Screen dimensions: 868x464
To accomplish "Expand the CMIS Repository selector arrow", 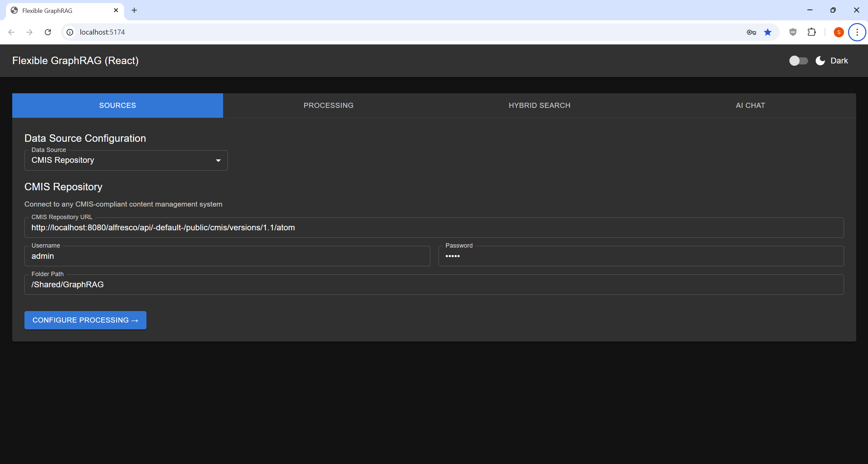I will pyautogui.click(x=218, y=160).
